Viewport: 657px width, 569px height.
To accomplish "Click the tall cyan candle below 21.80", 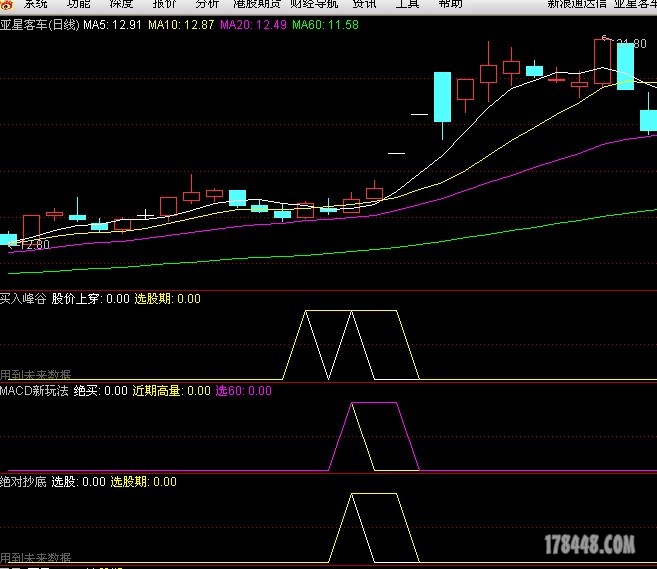I will coord(626,66).
